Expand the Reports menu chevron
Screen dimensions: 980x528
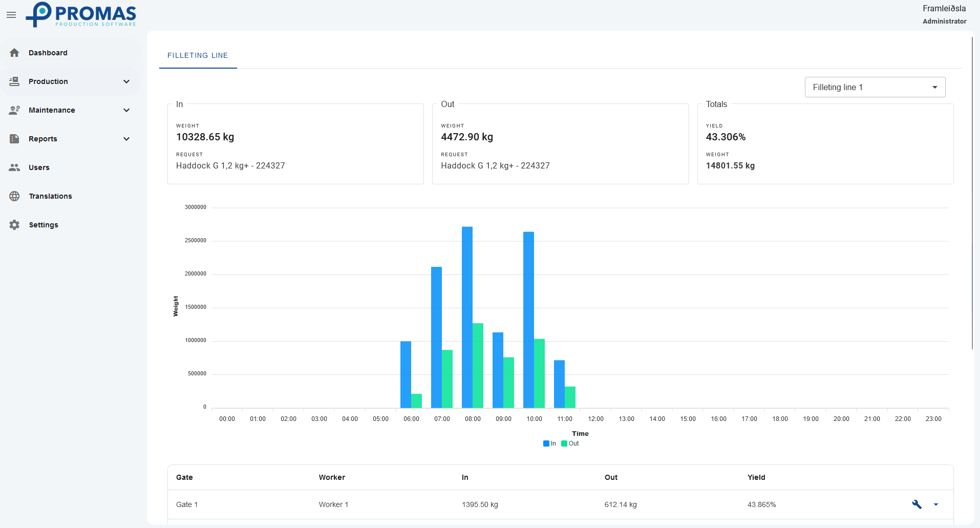coord(126,139)
